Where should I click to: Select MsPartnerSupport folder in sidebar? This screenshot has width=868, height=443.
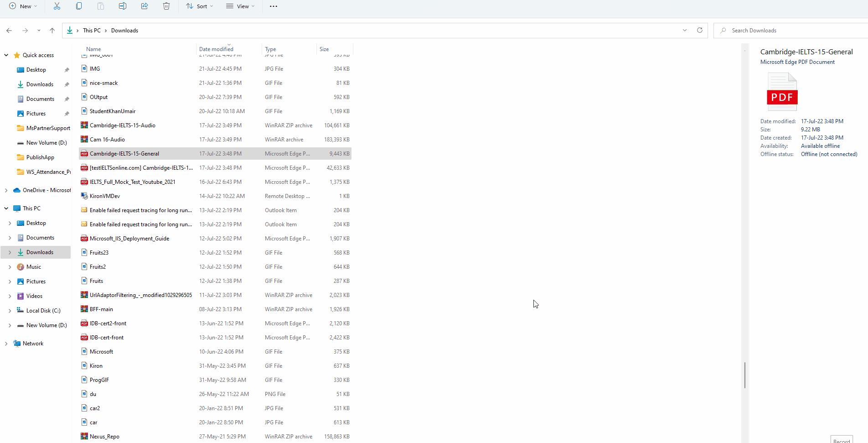[43, 128]
